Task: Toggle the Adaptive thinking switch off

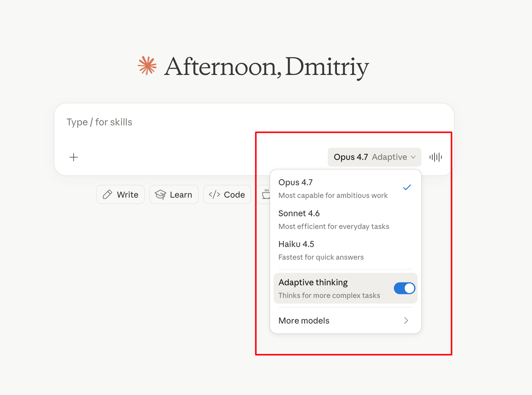Action: coord(404,288)
